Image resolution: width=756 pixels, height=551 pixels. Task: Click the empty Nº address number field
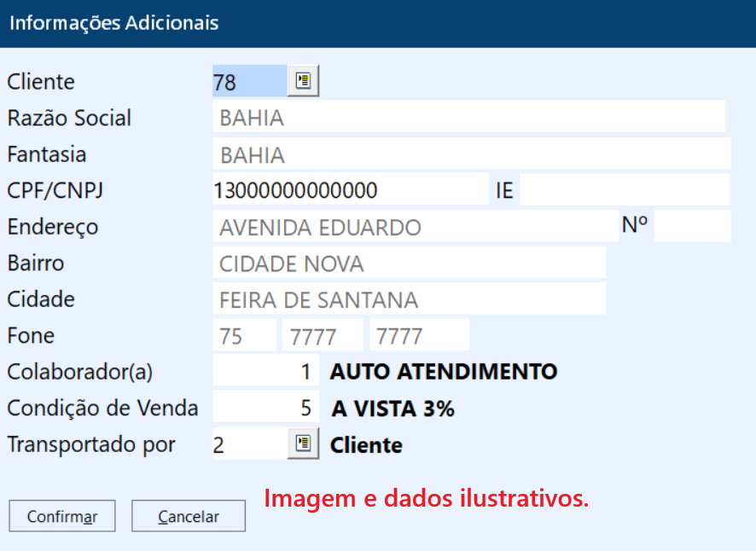pos(692,226)
